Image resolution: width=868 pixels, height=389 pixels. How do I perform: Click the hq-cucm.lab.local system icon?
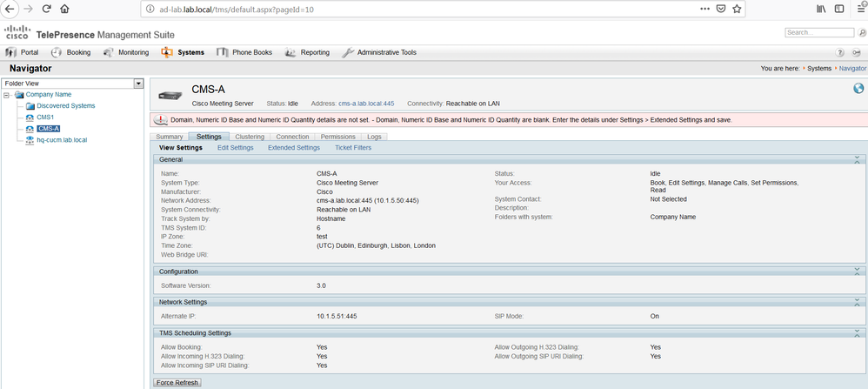(30, 140)
